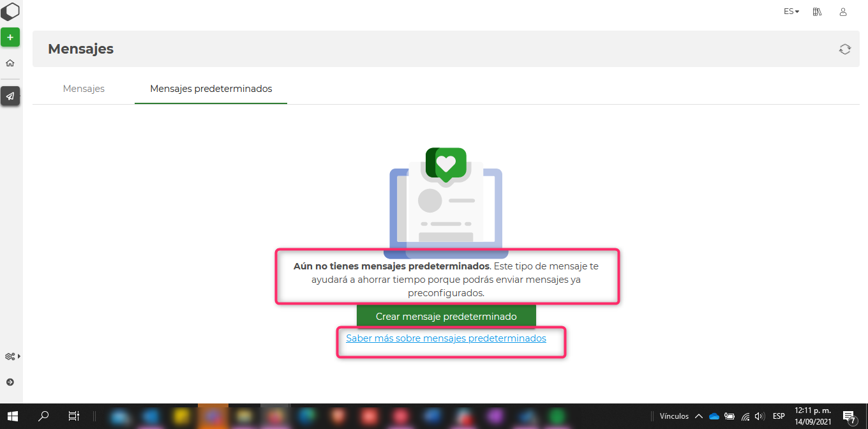Open Windows taskbar search
868x429 pixels.
click(43, 416)
